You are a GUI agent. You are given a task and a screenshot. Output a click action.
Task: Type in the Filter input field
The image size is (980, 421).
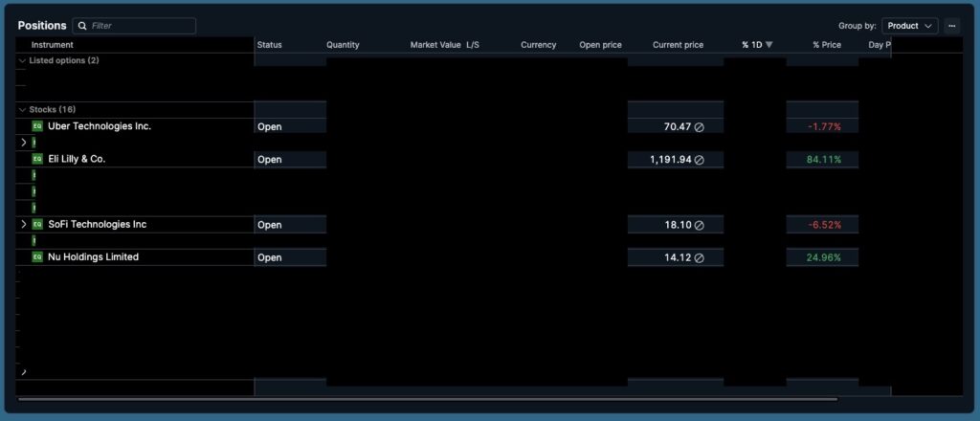134,26
